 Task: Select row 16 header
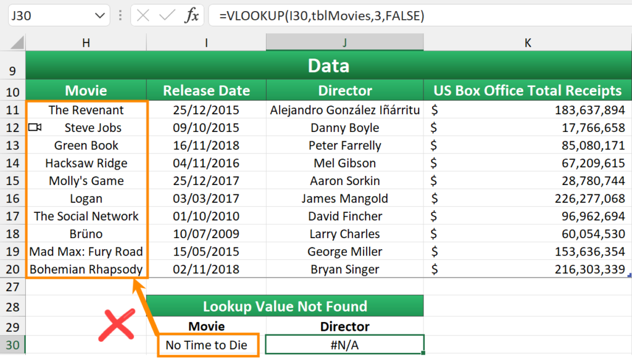click(12, 199)
